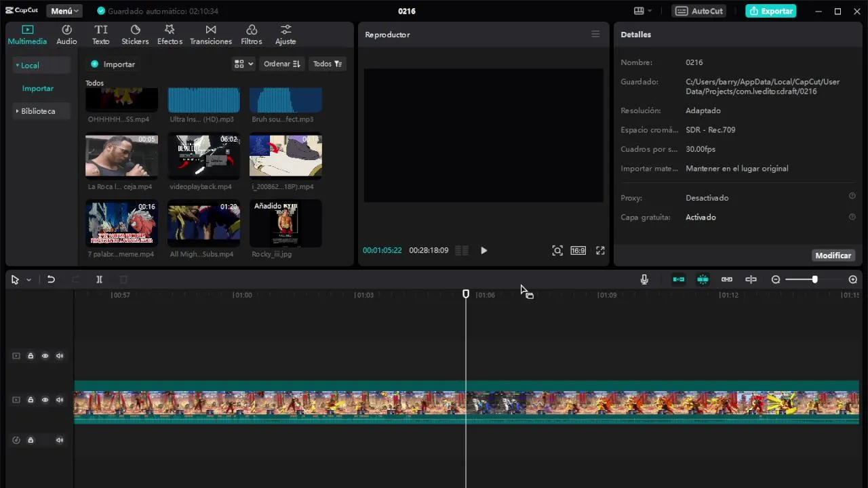Click the play button in the player
This screenshot has height=488, width=868.
click(x=484, y=250)
